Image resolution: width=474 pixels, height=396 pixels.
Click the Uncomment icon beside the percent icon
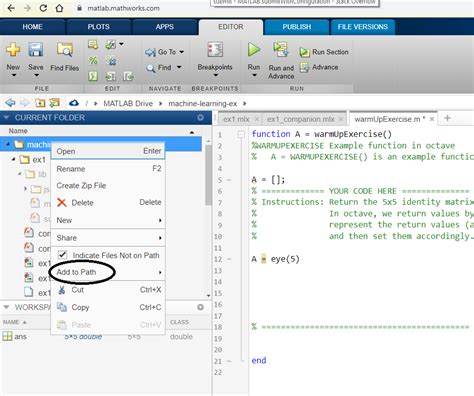click(111, 60)
